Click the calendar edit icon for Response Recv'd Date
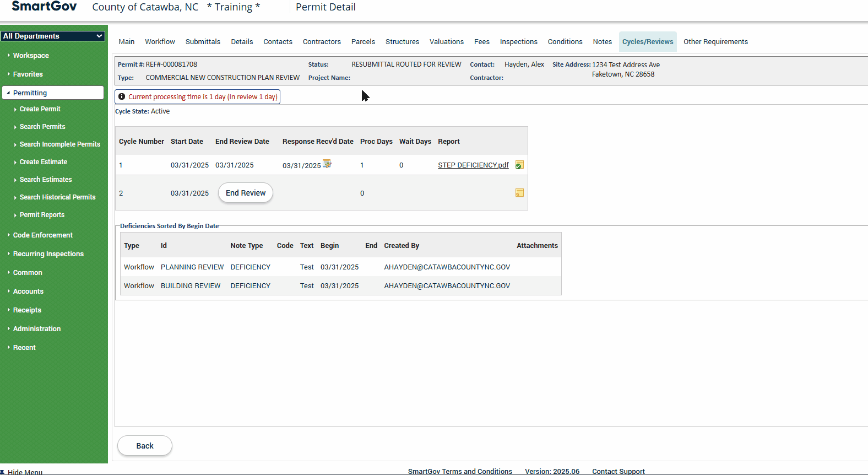 click(x=327, y=164)
